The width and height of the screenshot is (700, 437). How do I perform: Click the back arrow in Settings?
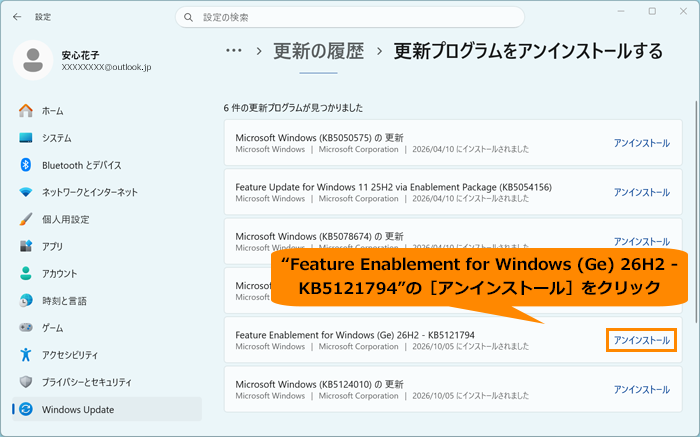pyautogui.click(x=17, y=17)
